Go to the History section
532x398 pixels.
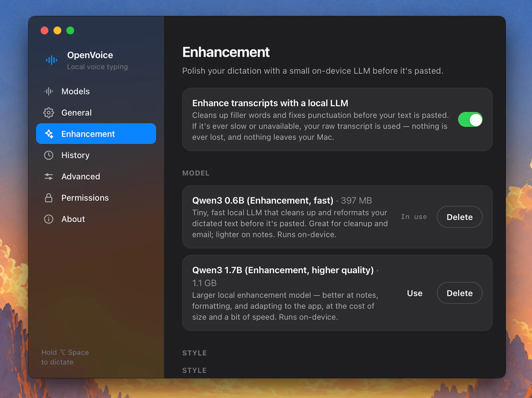(x=96, y=155)
